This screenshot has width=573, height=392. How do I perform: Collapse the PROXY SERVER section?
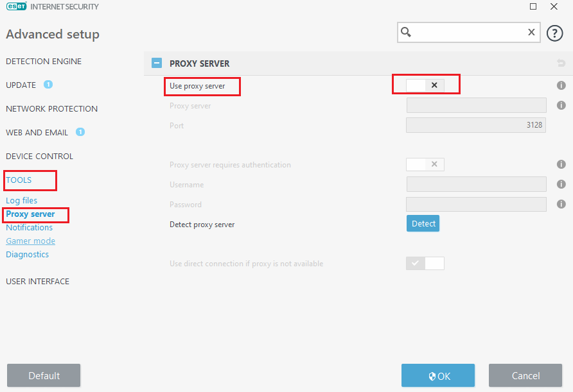[157, 64]
